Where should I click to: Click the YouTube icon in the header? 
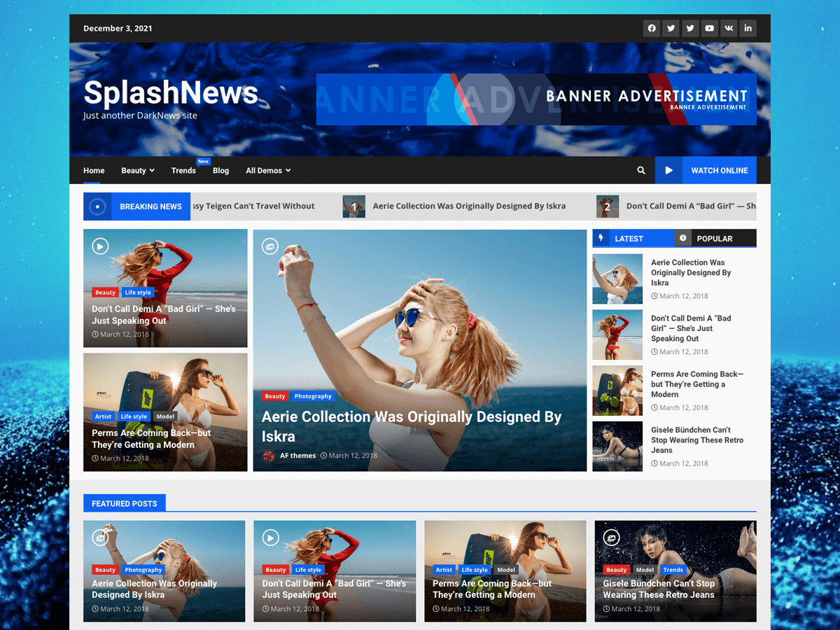click(709, 28)
